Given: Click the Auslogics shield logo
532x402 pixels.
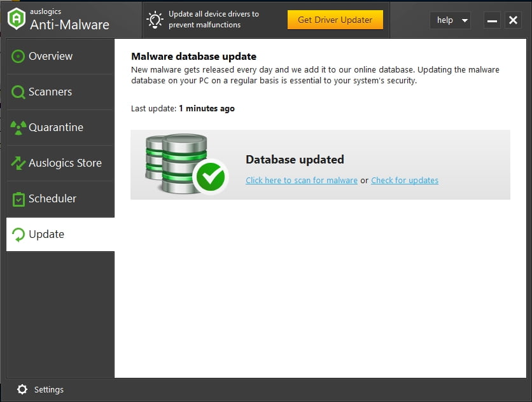Looking at the screenshot, I should [x=16, y=19].
